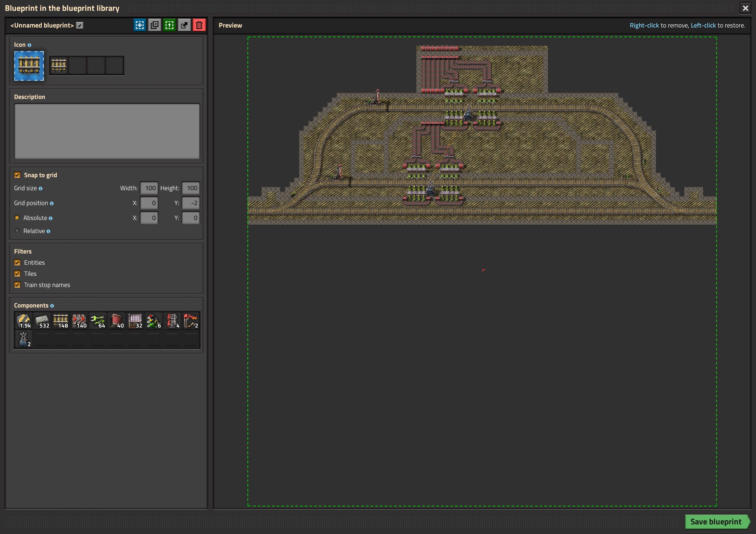The height and width of the screenshot is (534, 756).
Task: Click the Save blueprint button
Action: 715,522
